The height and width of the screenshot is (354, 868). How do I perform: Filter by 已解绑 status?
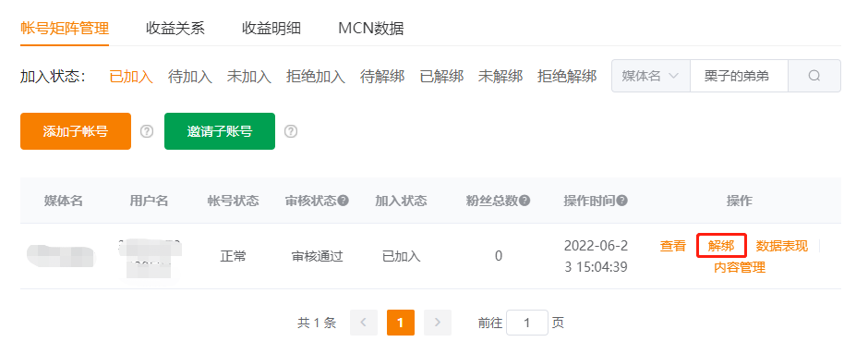pyautogui.click(x=441, y=77)
